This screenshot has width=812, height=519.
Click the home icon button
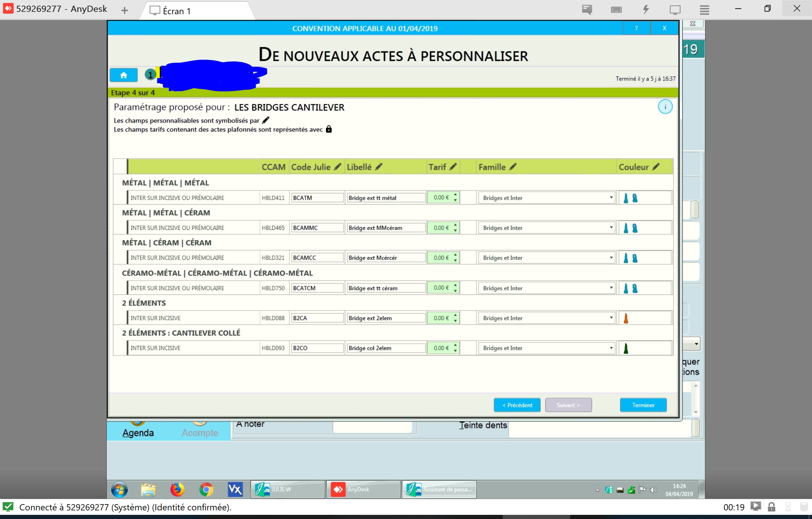(x=123, y=75)
